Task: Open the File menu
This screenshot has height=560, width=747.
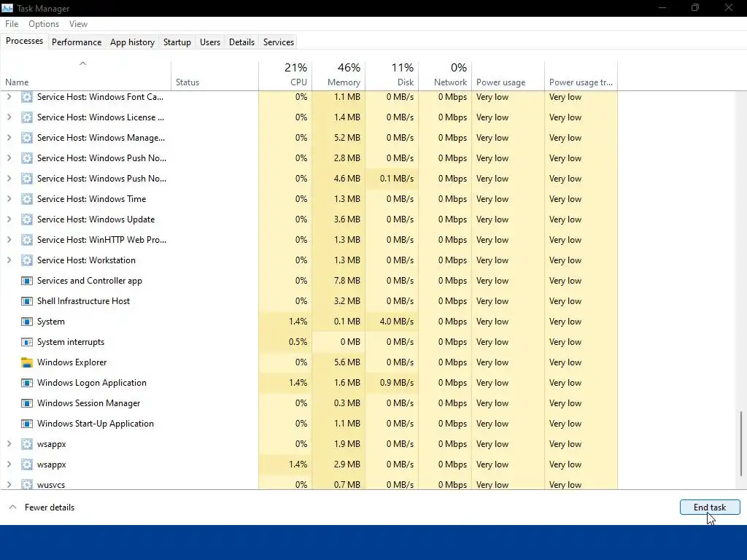Action: pos(12,24)
